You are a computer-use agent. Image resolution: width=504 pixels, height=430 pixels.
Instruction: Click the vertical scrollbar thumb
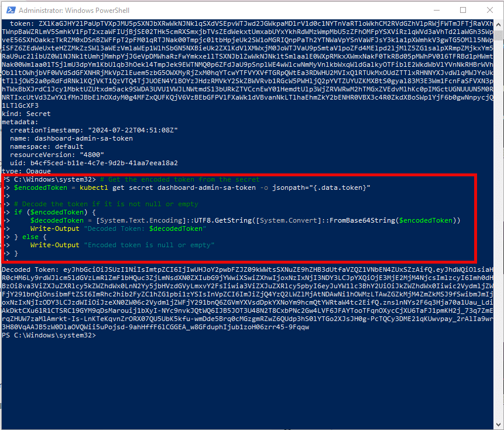pyautogui.click(x=499, y=35)
